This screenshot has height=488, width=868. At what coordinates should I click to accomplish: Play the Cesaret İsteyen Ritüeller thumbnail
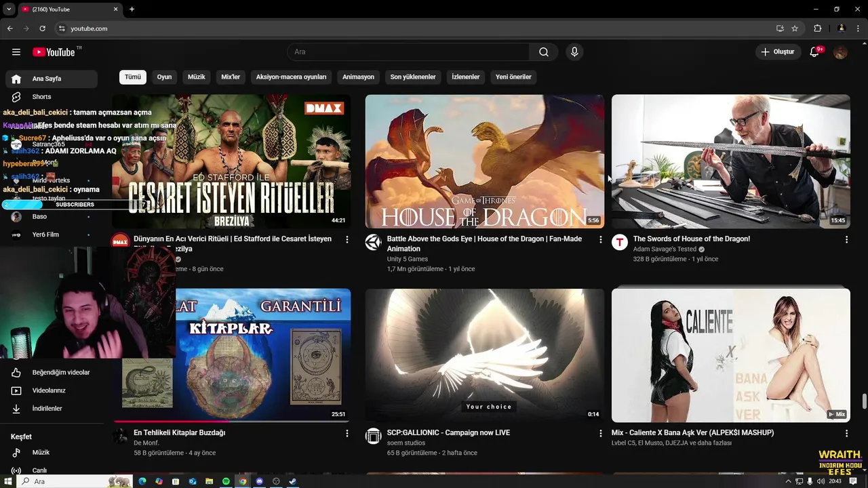(231, 161)
